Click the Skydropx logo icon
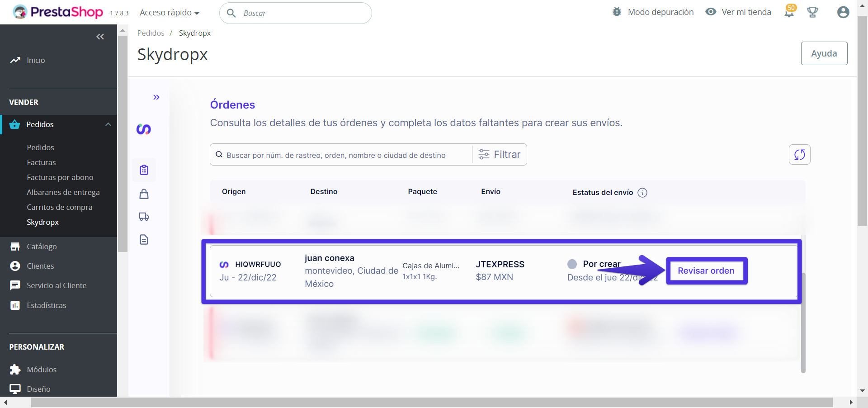The image size is (868, 408). tap(144, 129)
